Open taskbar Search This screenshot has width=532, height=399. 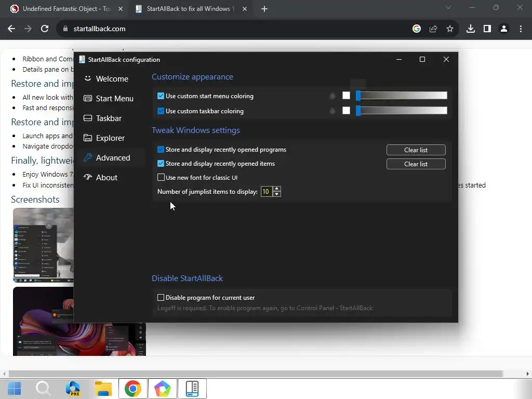tap(44, 389)
